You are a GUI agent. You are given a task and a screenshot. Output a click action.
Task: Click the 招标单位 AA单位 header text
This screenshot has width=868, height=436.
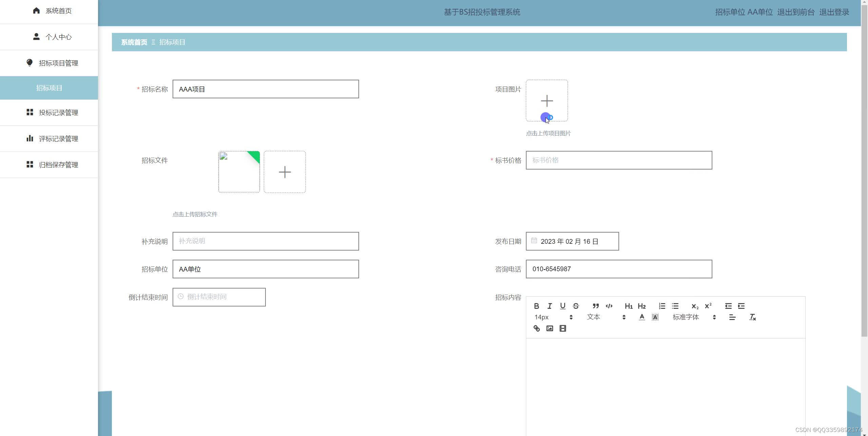(x=744, y=12)
